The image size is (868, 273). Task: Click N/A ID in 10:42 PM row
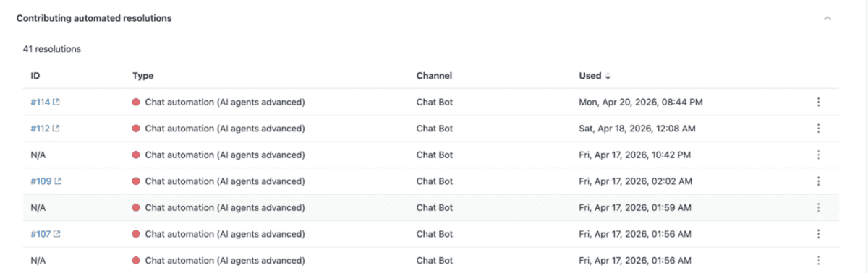coord(38,155)
